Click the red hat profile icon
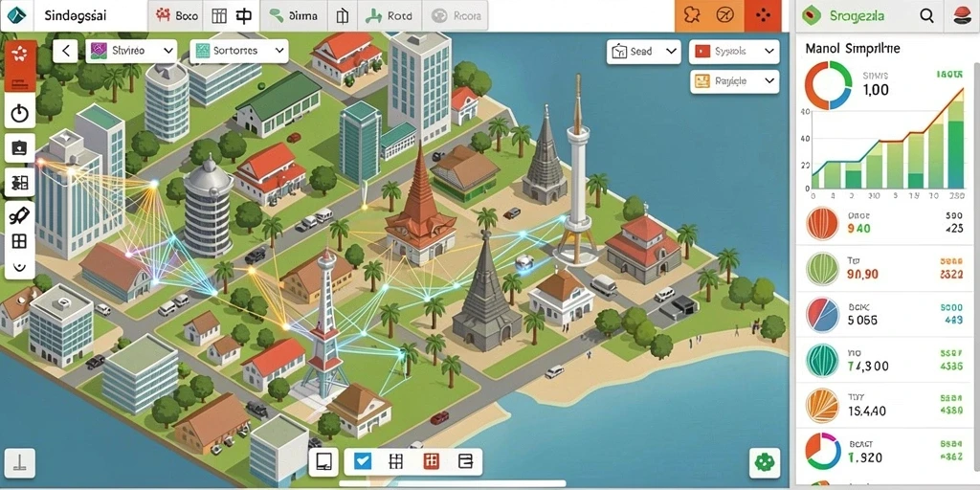Viewport: 980px width, 490px height. click(x=963, y=15)
